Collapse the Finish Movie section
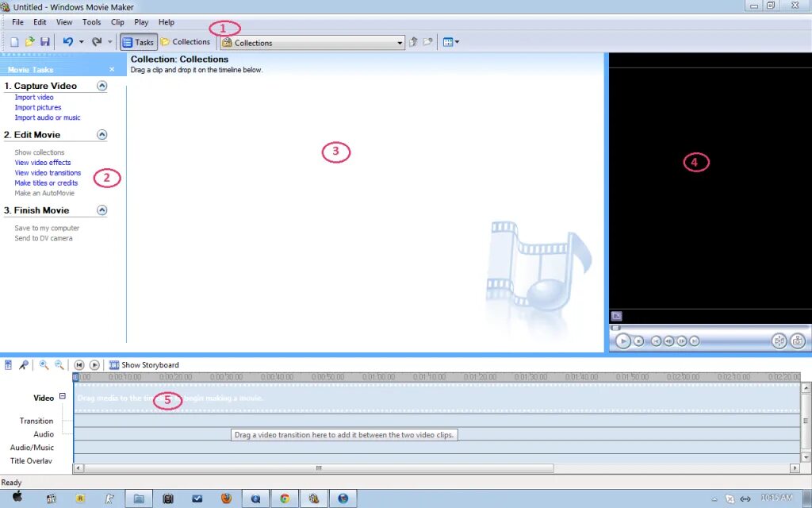The image size is (812, 508). coord(102,210)
